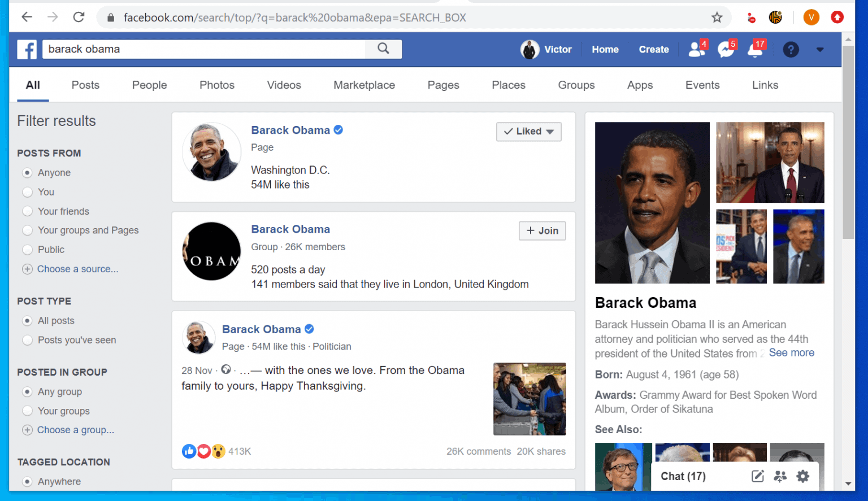Open Victor's profile picture in the header
The width and height of the screenshot is (868, 501).
530,50
